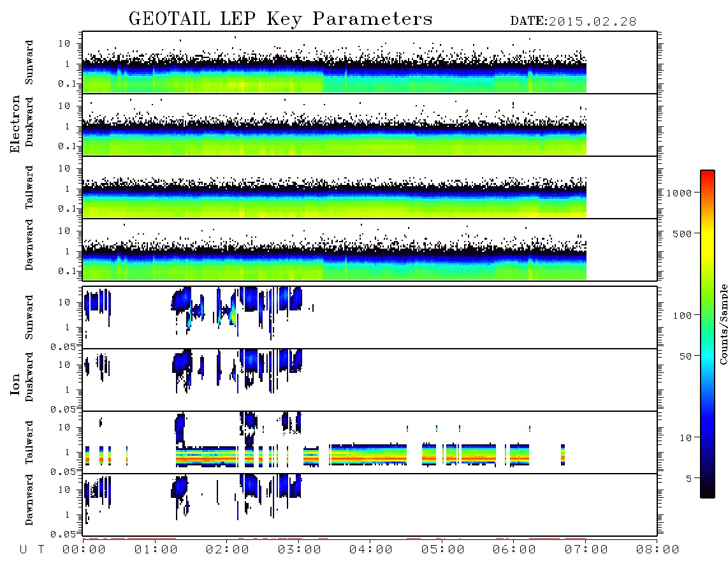The image size is (728, 561).
Task: Click the "1000" colorbar tick value
Action: [x=680, y=193]
